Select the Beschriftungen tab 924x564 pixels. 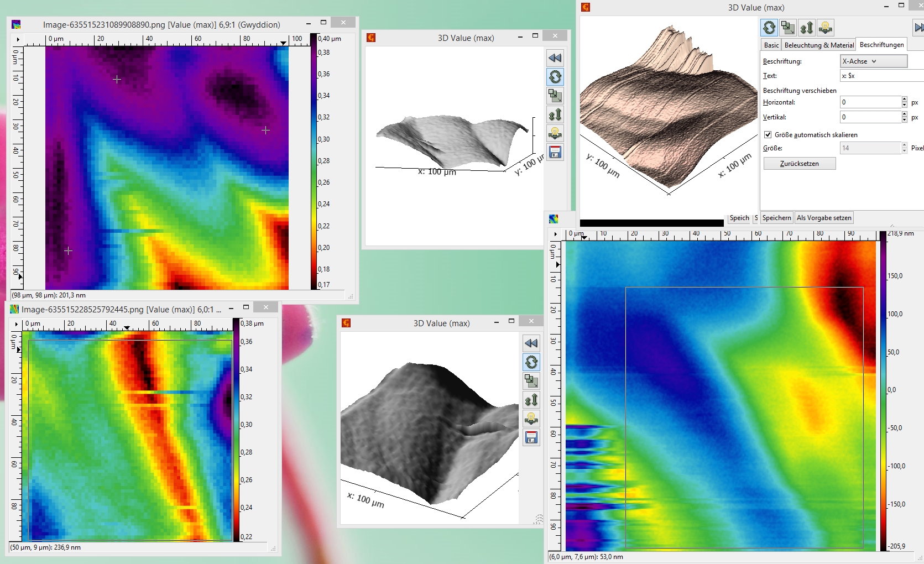(881, 45)
